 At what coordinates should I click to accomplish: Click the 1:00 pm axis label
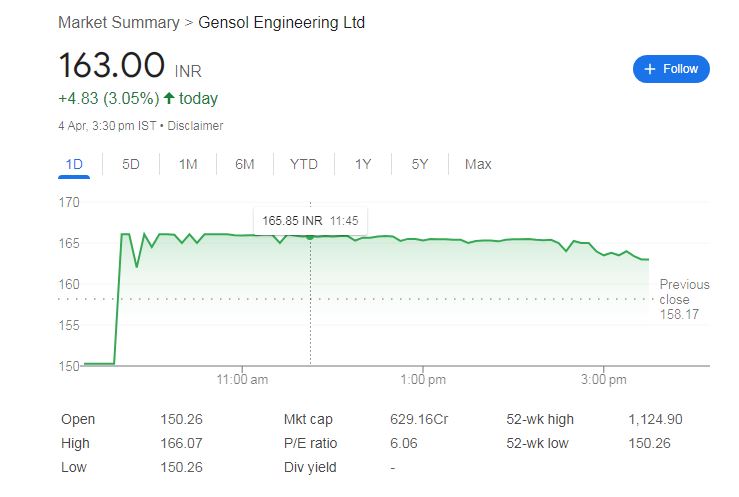pyautogui.click(x=423, y=380)
